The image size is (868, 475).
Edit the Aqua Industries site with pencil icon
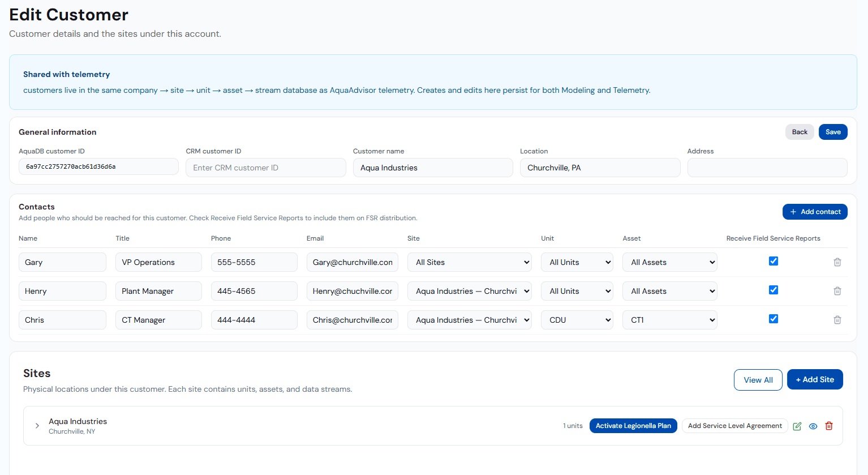pos(797,426)
